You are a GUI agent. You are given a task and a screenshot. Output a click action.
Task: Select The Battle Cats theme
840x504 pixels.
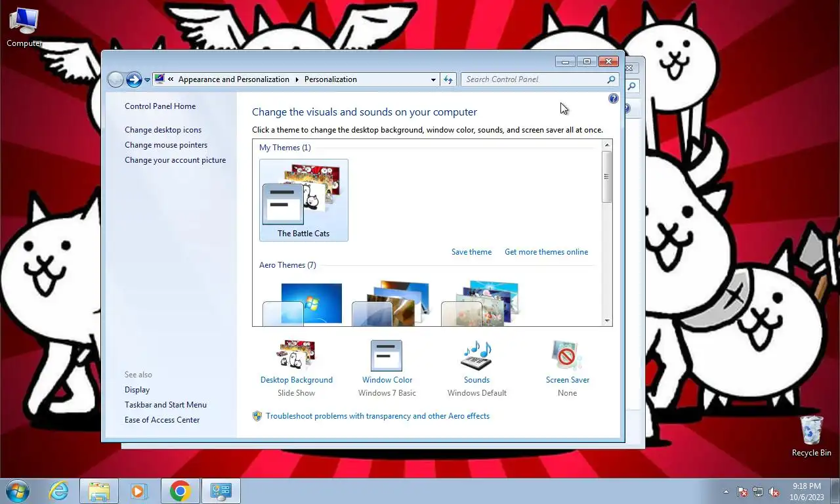coord(304,200)
